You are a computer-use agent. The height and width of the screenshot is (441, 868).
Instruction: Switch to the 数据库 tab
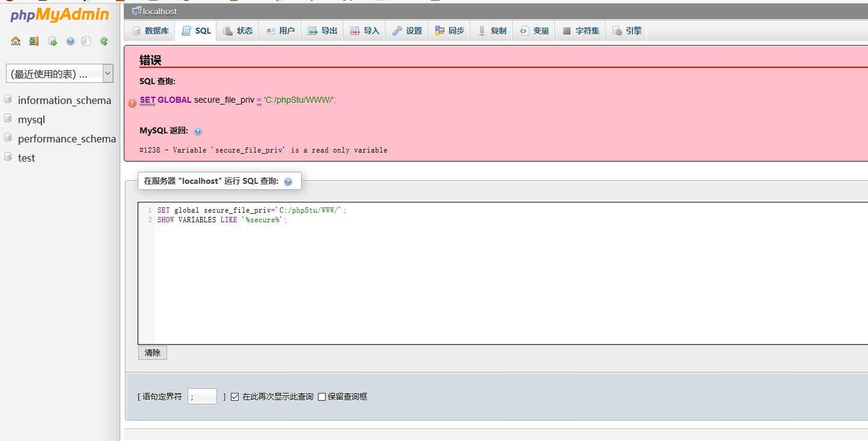click(x=151, y=30)
